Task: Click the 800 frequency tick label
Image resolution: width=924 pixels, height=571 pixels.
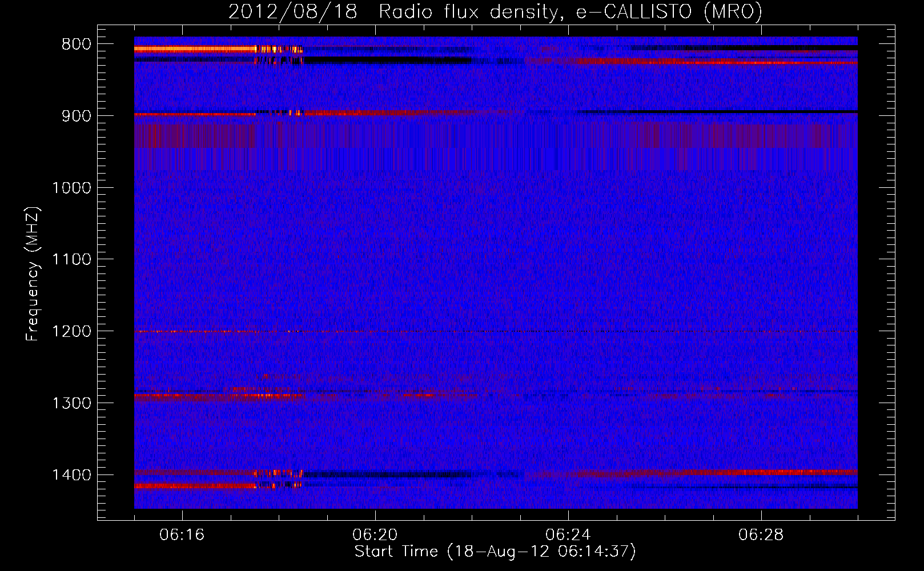Action: tap(77, 45)
